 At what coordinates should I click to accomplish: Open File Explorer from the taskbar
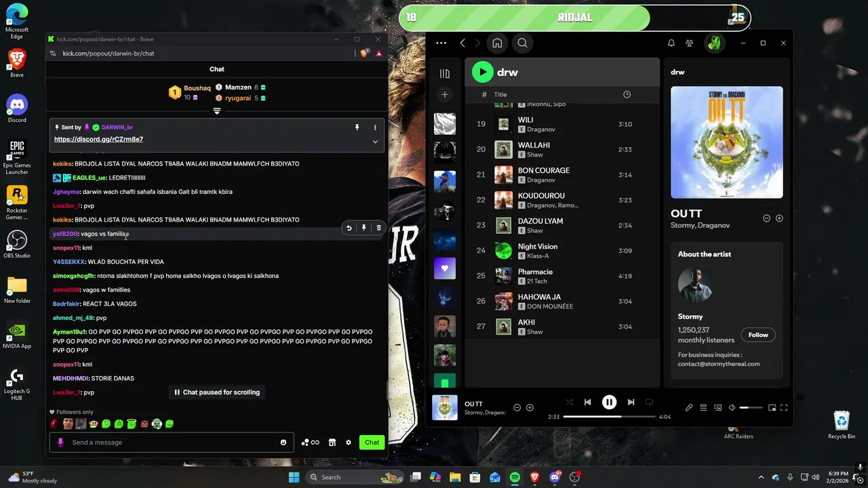coord(455,477)
